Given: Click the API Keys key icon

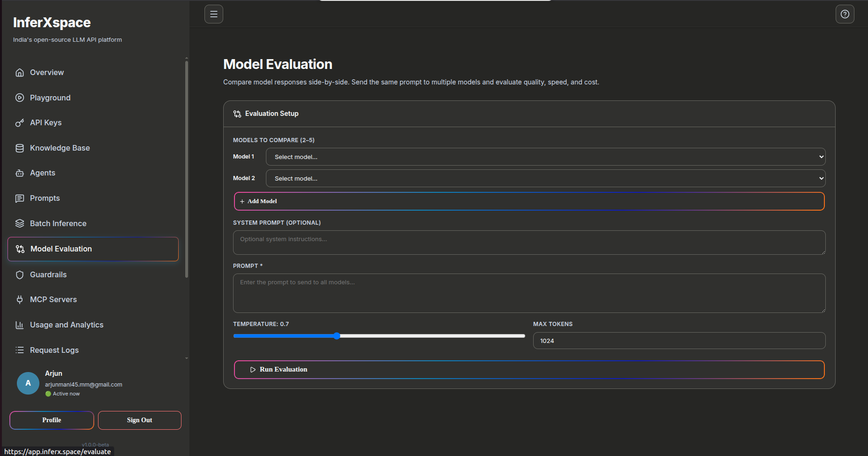Looking at the screenshot, I should click(20, 123).
